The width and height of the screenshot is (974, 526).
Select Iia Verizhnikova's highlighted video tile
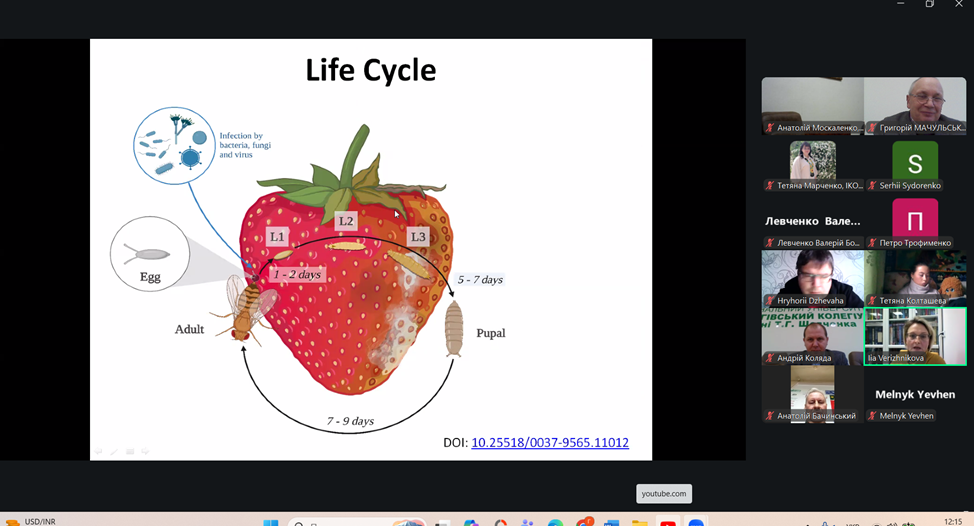tap(915, 335)
